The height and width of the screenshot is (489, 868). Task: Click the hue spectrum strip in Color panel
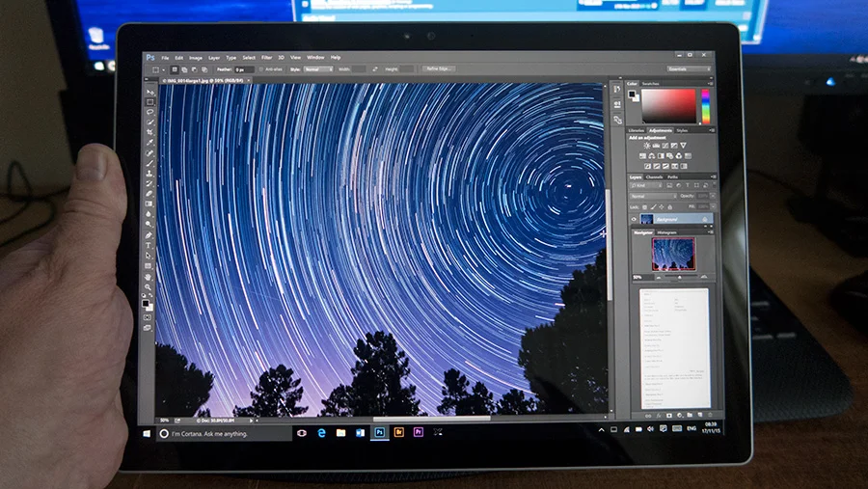(x=706, y=106)
